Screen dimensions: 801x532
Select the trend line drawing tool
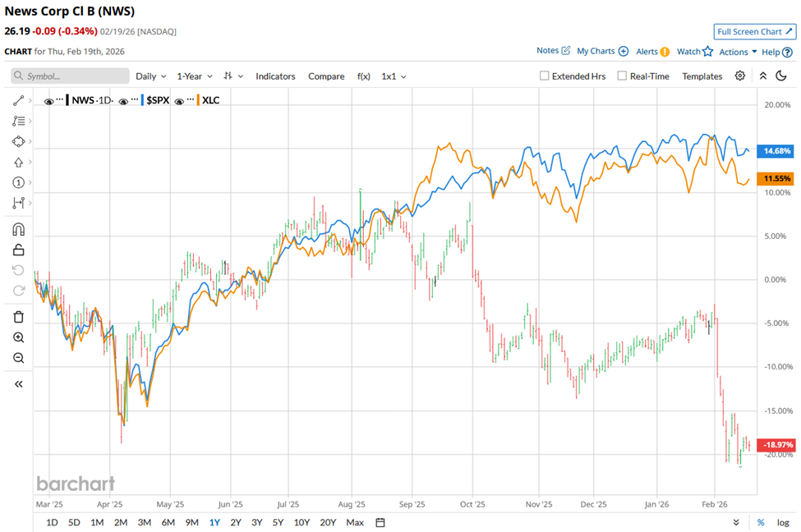click(18, 100)
